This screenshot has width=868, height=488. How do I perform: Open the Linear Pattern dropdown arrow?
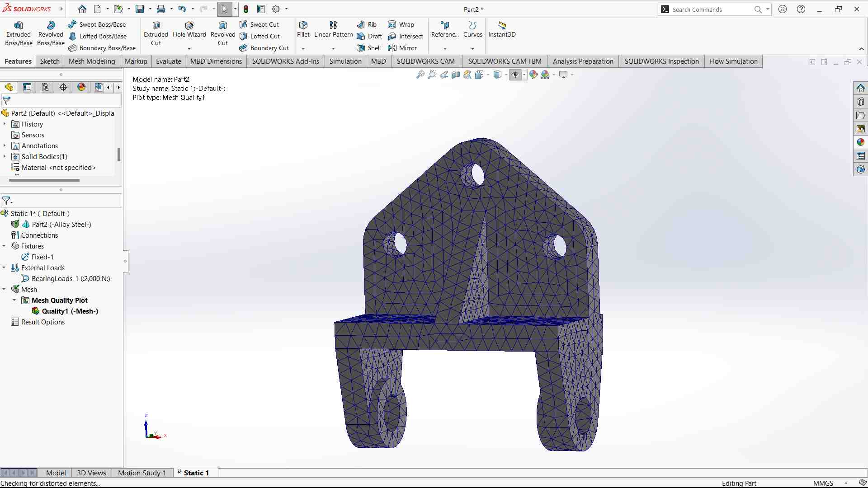[333, 49]
